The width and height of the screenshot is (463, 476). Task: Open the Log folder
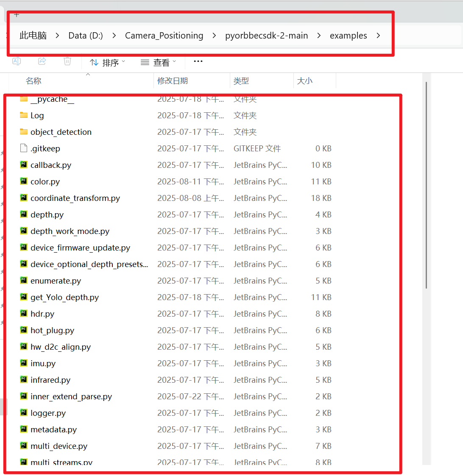pyautogui.click(x=37, y=115)
